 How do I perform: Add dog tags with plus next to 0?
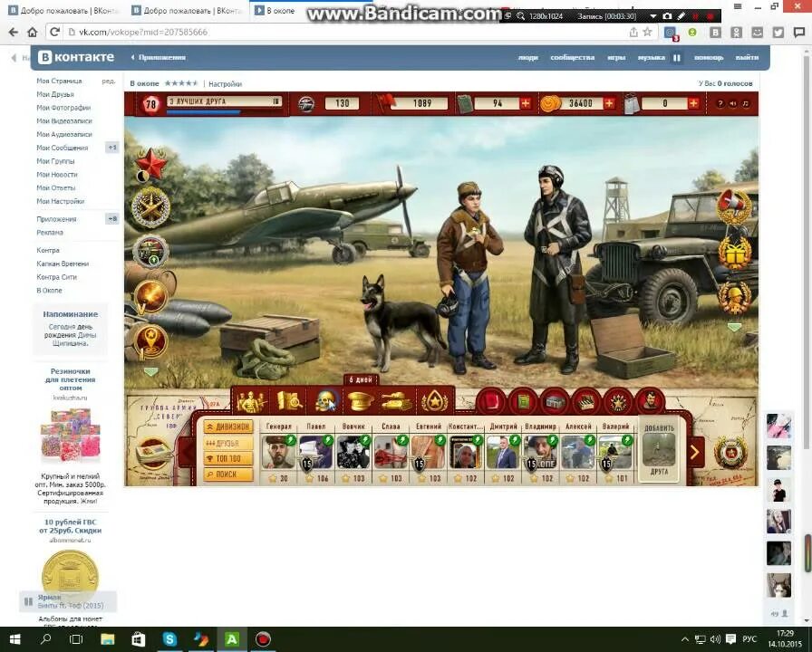pos(693,103)
